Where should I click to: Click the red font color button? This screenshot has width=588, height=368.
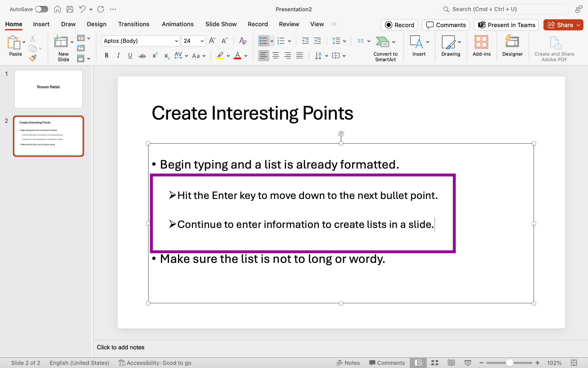[237, 55]
